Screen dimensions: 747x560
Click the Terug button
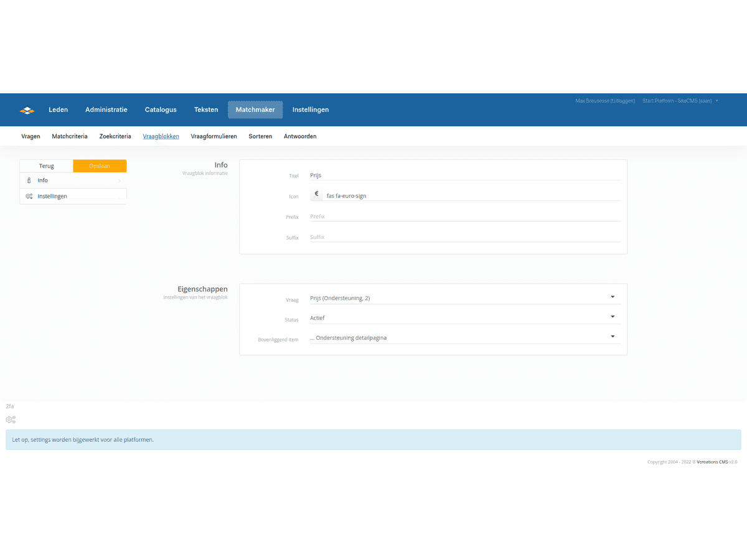point(47,166)
